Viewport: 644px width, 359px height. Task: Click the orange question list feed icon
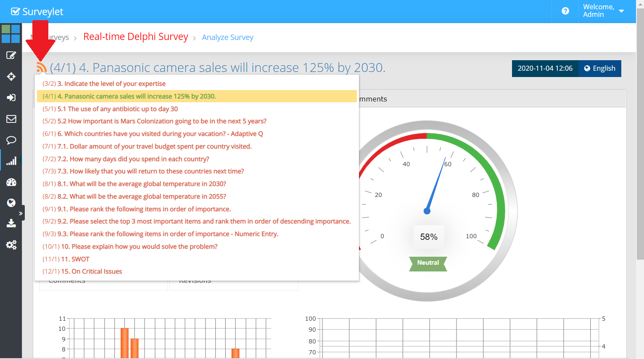41,67
